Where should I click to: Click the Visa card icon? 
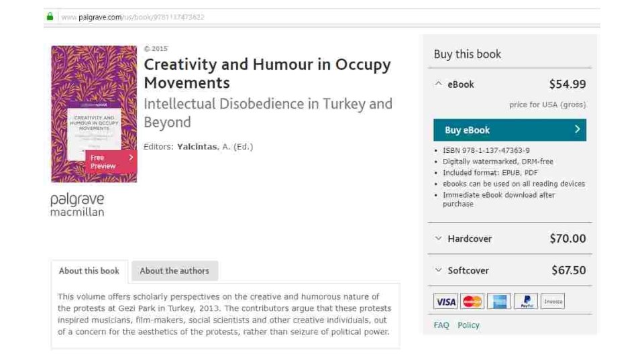(x=445, y=302)
